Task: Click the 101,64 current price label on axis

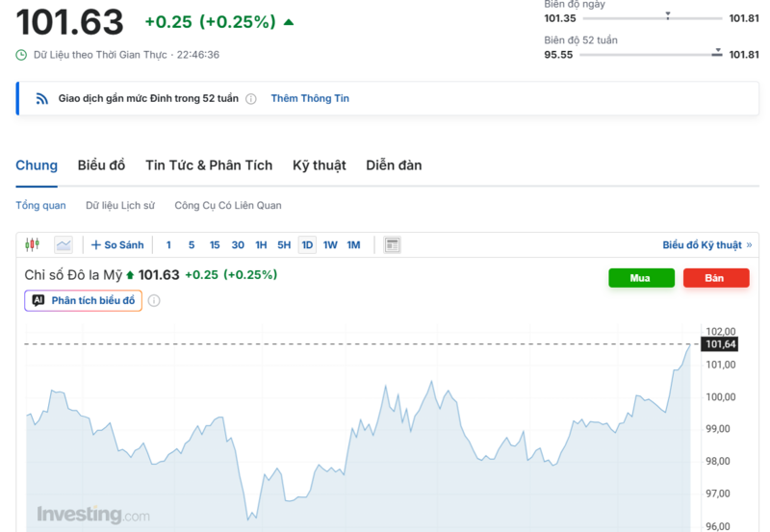Action: tap(719, 344)
